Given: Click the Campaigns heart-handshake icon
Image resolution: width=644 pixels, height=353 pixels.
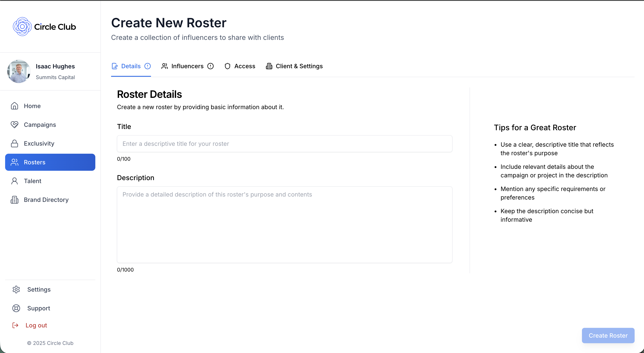Looking at the screenshot, I should (x=15, y=125).
